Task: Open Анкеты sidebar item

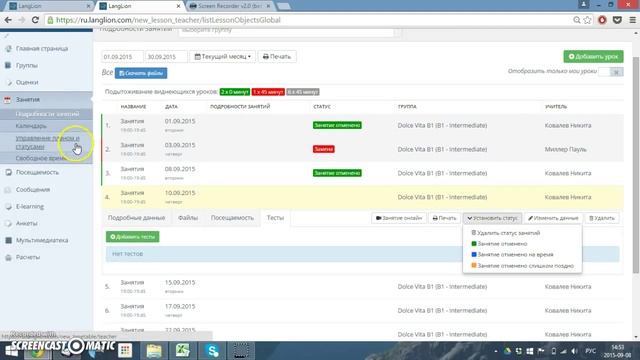Action: coord(27,223)
